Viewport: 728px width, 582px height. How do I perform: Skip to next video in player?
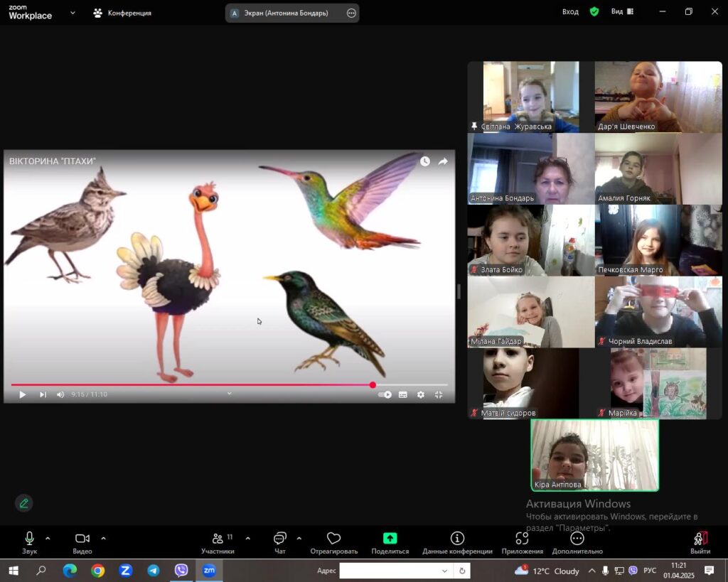(43, 394)
